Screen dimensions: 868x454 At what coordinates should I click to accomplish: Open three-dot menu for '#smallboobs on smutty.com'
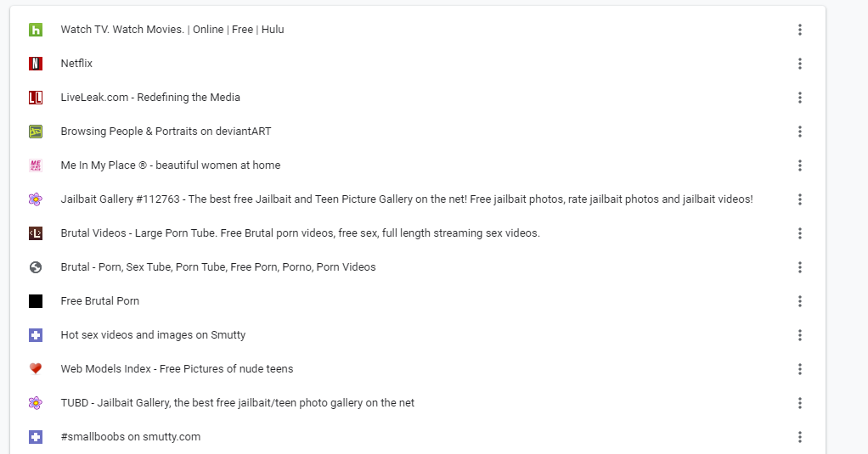(x=799, y=437)
